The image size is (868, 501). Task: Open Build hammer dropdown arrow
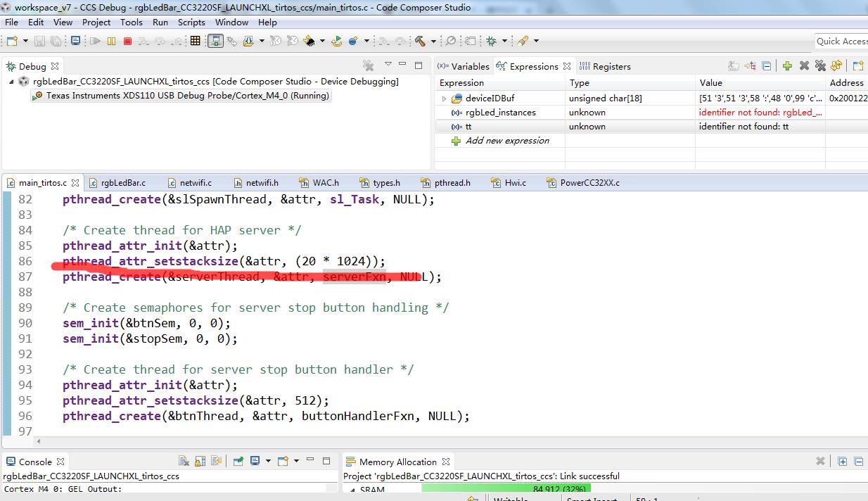433,41
